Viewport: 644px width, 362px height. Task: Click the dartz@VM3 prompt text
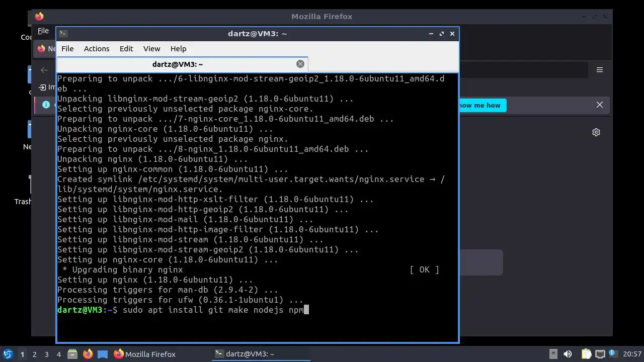[x=87, y=310]
